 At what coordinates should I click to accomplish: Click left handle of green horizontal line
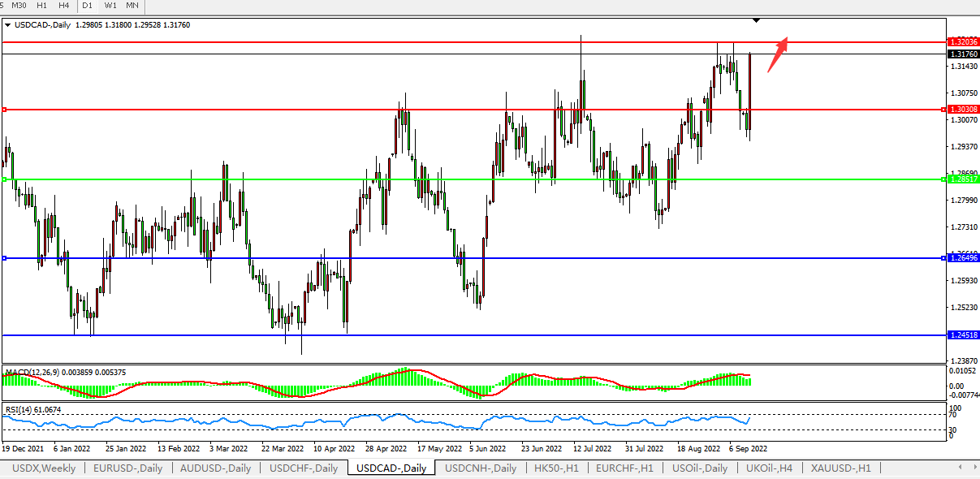(5, 179)
